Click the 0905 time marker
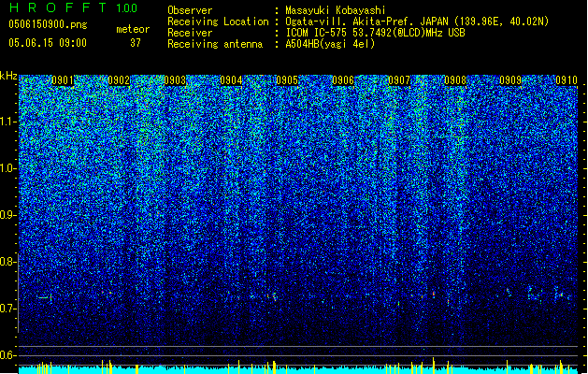 tap(287, 80)
